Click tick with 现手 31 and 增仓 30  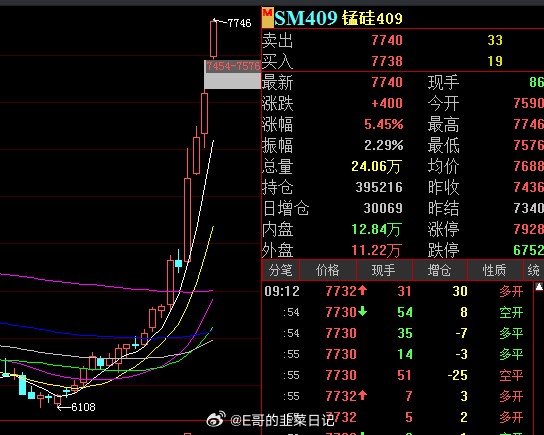coord(397,291)
